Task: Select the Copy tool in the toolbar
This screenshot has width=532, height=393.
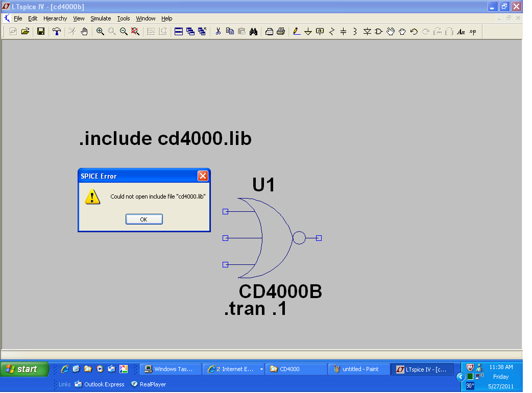Action: click(x=230, y=32)
